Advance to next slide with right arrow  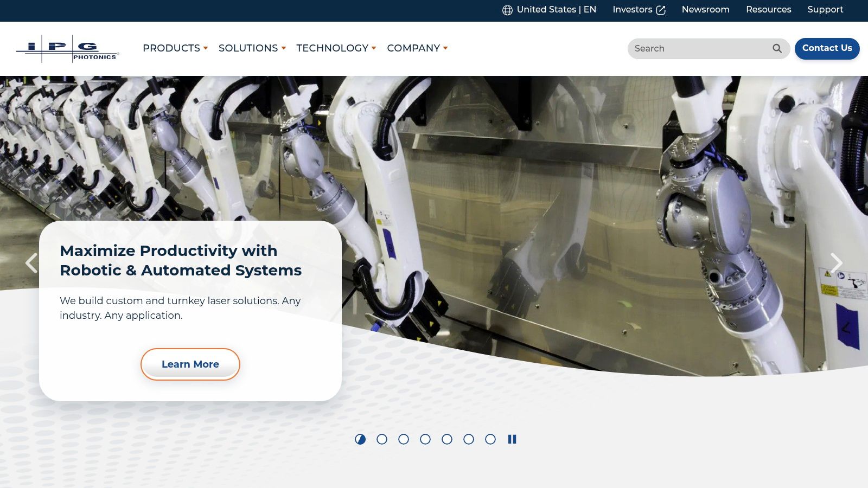point(837,263)
